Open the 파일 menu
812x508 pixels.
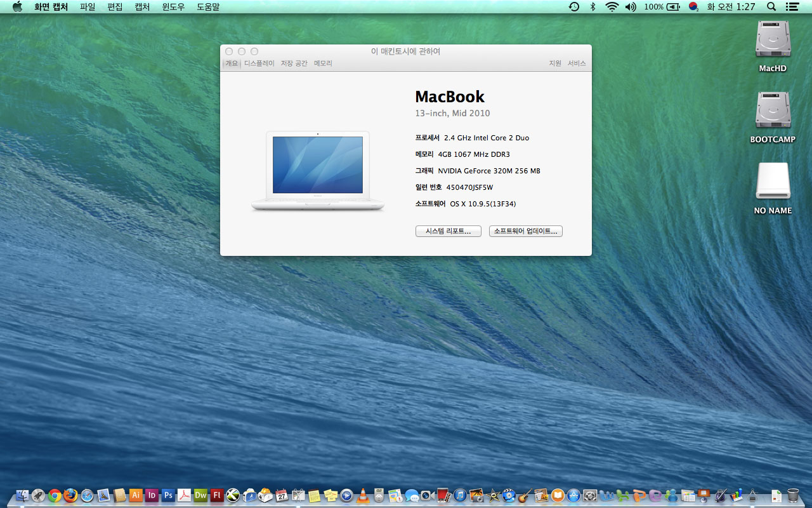88,6
